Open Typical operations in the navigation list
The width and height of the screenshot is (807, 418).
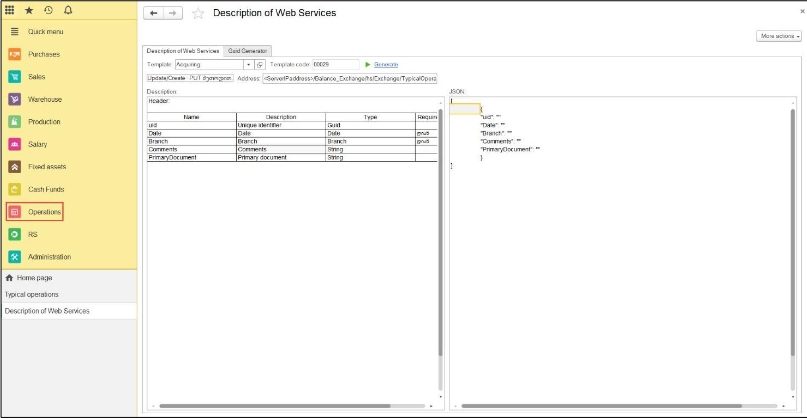(x=32, y=294)
